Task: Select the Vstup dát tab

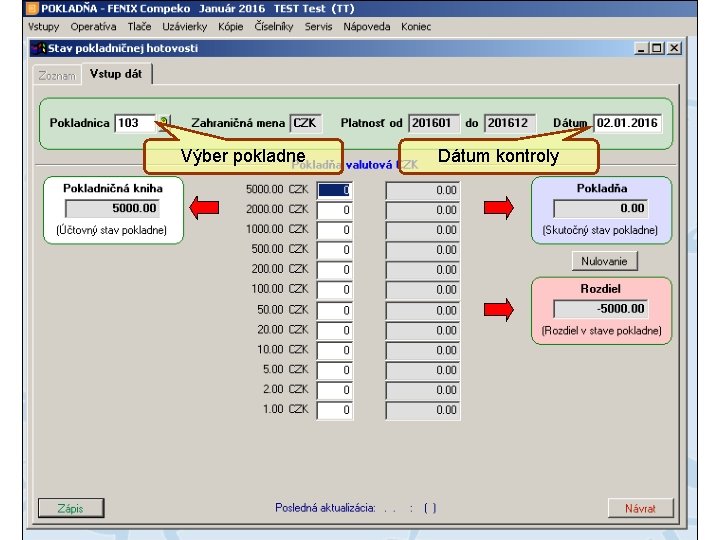Action: [x=116, y=74]
